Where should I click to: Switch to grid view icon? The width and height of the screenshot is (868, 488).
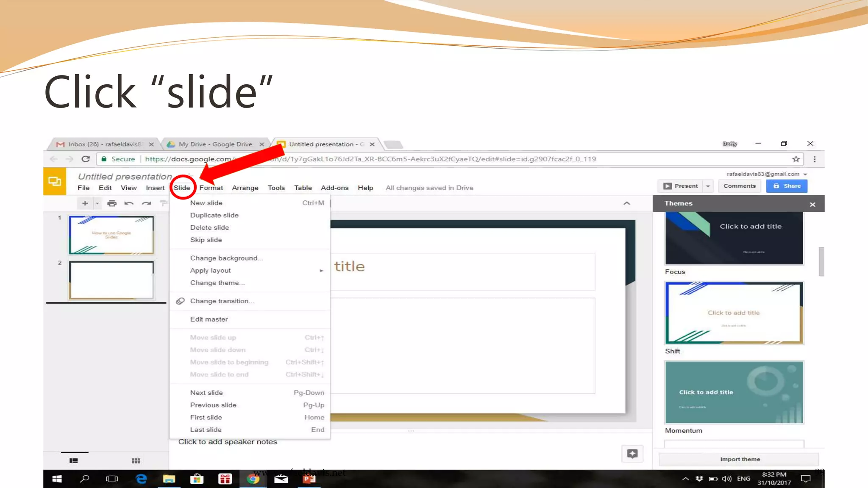(x=136, y=460)
